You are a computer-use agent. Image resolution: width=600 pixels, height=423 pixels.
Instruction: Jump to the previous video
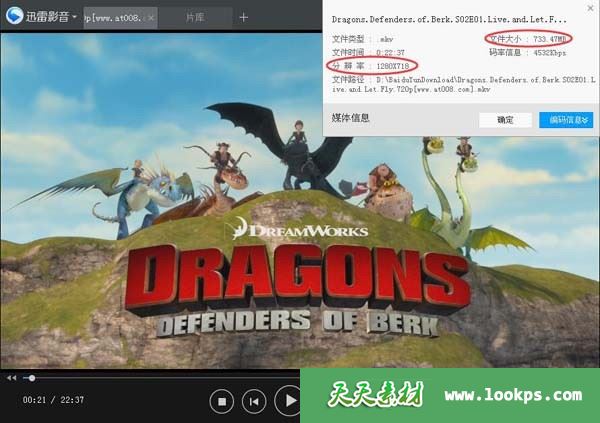(x=255, y=401)
